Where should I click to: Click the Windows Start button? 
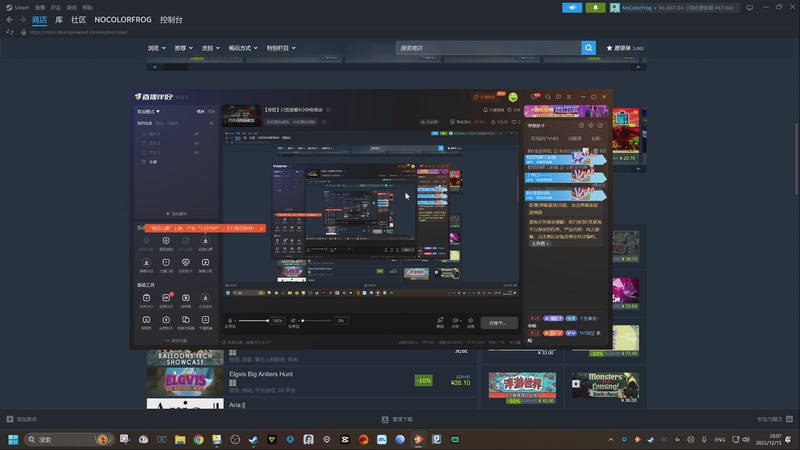[13, 439]
